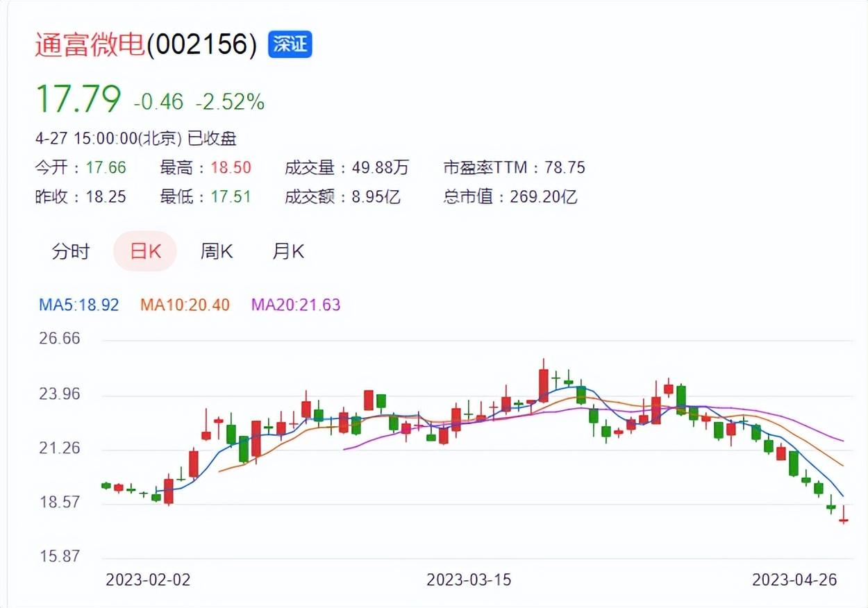Click the 昨收 value 18.25
This screenshot has width=868, height=608.
(x=106, y=197)
